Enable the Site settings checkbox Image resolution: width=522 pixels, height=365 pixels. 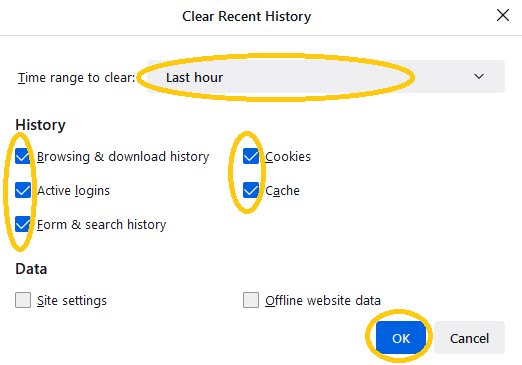23,300
